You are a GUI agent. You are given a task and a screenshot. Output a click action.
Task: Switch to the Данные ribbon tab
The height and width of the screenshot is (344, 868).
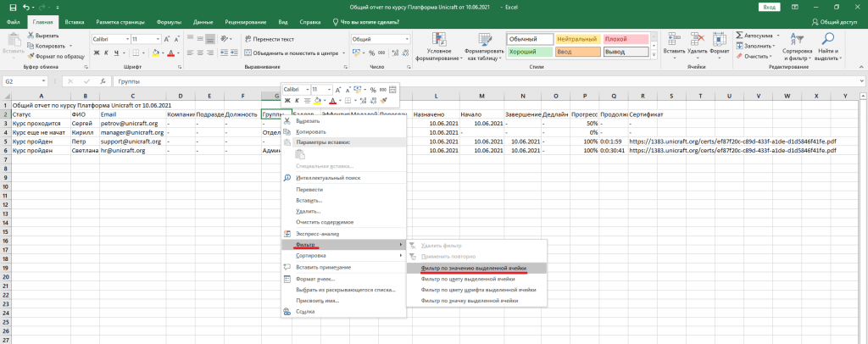[x=203, y=22]
